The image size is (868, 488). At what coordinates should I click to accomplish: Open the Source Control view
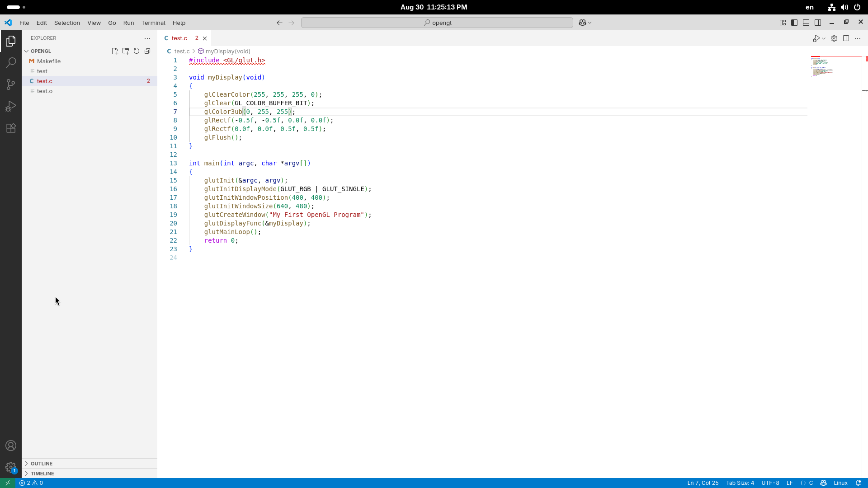click(11, 84)
